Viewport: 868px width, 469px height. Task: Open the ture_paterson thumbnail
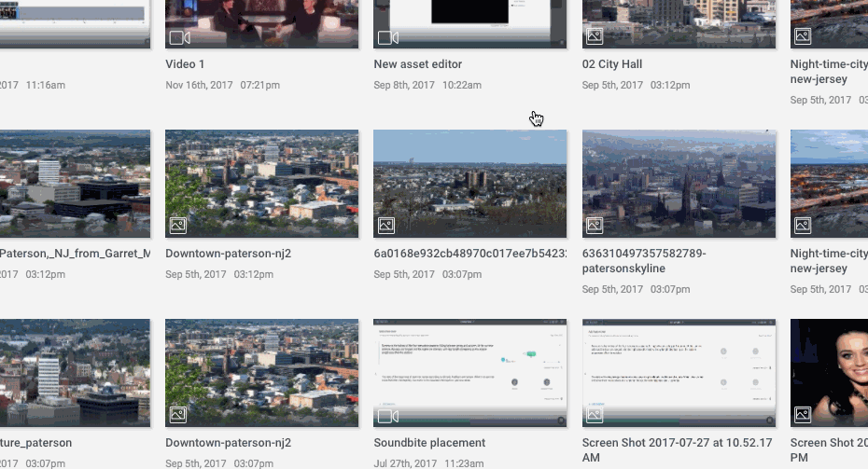click(x=75, y=373)
